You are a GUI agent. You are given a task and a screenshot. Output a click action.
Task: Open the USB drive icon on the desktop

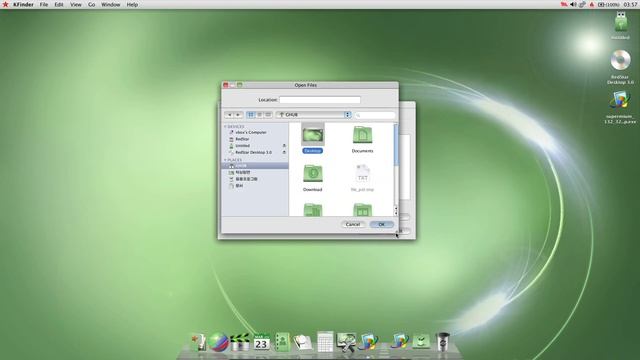pos(620,22)
